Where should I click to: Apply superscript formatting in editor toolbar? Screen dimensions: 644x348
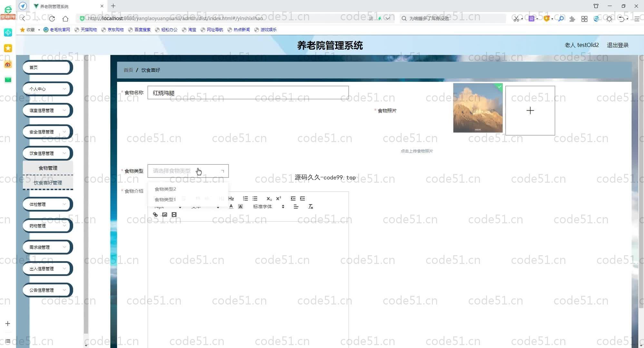[278, 198]
